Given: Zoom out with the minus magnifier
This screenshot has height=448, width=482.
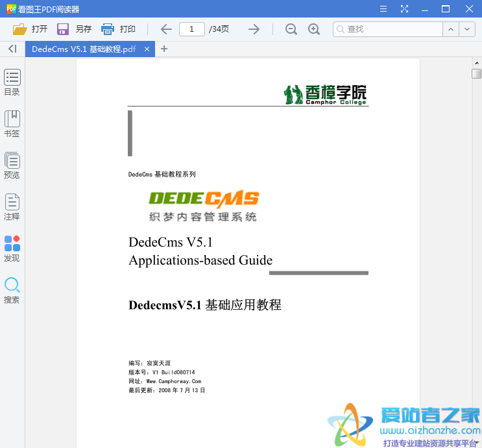Looking at the screenshot, I should coord(291,29).
